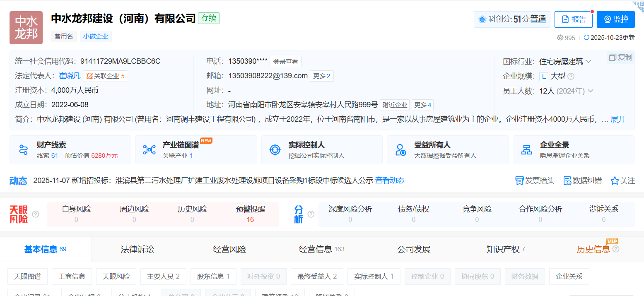Switch to the 法律诉讼 tab
644x296 pixels.
tap(137, 249)
